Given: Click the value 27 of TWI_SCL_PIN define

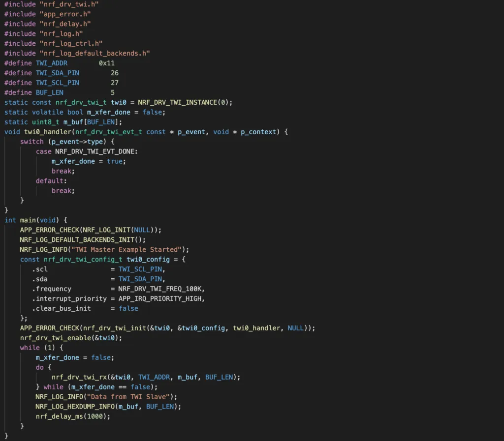Looking at the screenshot, I should click(x=115, y=83).
